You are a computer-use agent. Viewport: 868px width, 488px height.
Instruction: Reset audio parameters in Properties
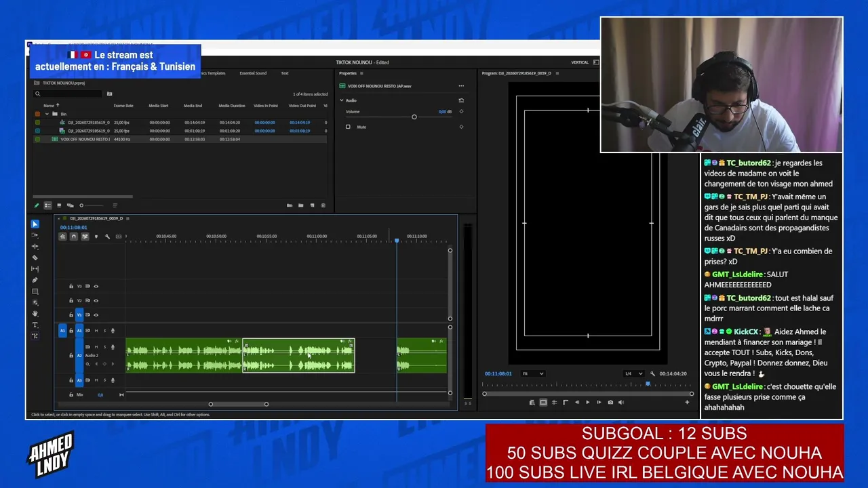pyautogui.click(x=461, y=100)
